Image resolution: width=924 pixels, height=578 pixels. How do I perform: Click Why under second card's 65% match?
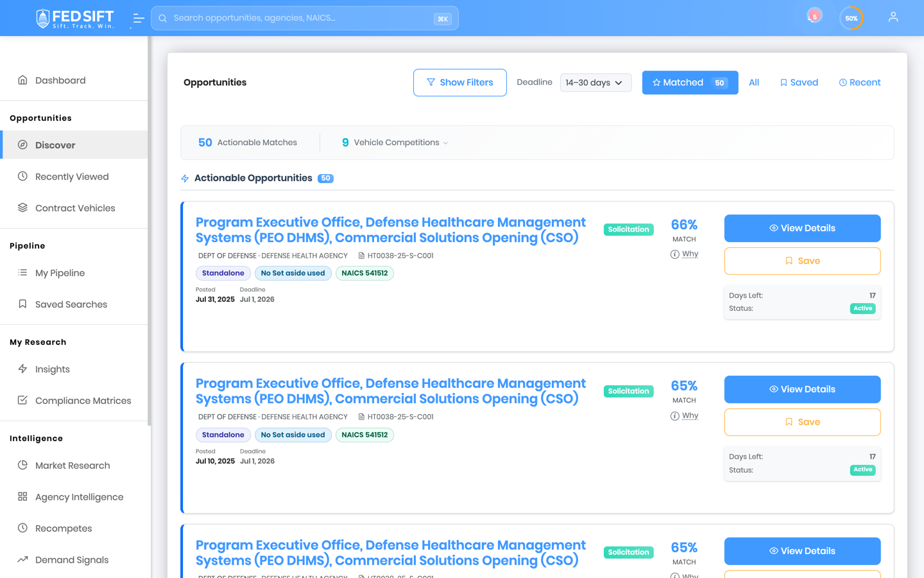[x=690, y=416]
